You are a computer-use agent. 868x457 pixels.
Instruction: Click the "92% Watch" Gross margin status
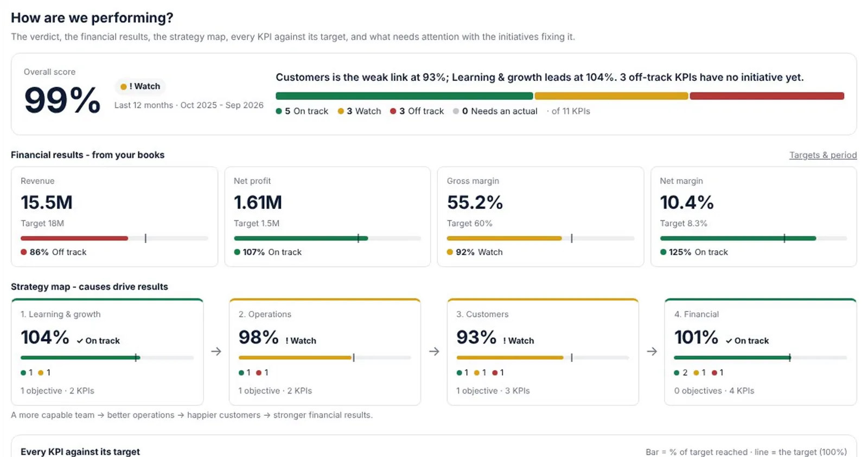pyautogui.click(x=475, y=252)
